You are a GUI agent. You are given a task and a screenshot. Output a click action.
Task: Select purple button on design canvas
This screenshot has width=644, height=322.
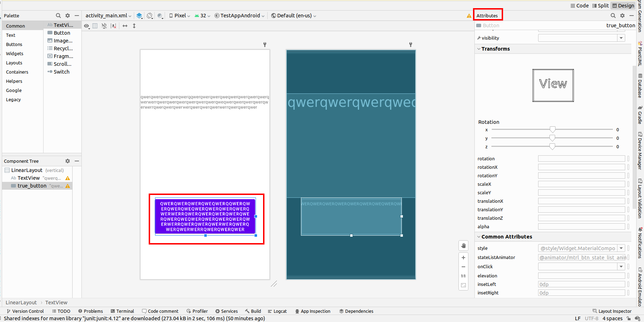[x=205, y=216]
